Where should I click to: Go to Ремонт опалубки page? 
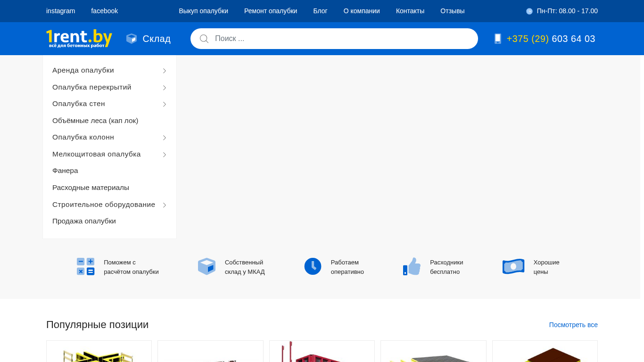[x=271, y=11]
